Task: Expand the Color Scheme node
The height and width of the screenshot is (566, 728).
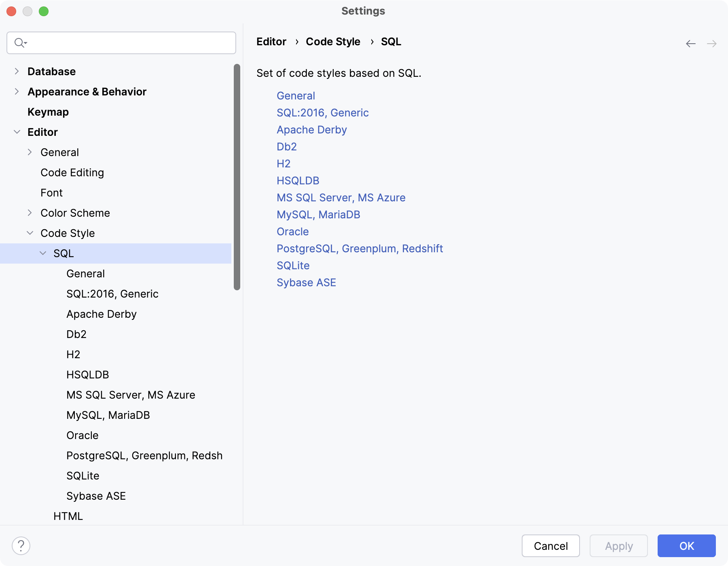Action: (x=30, y=213)
